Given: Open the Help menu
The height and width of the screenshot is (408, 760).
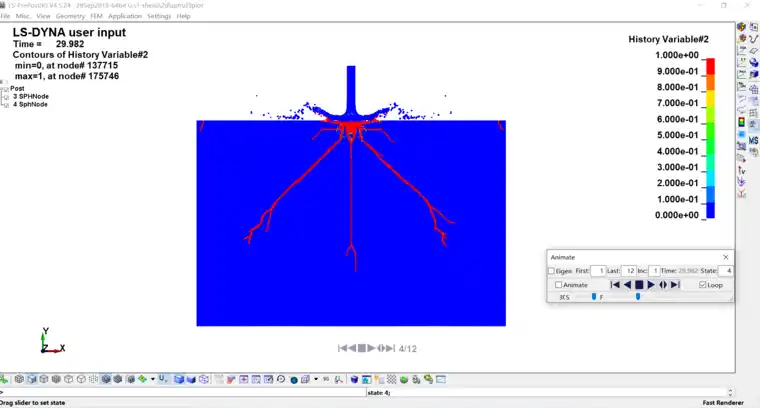Looking at the screenshot, I should tap(183, 16).
